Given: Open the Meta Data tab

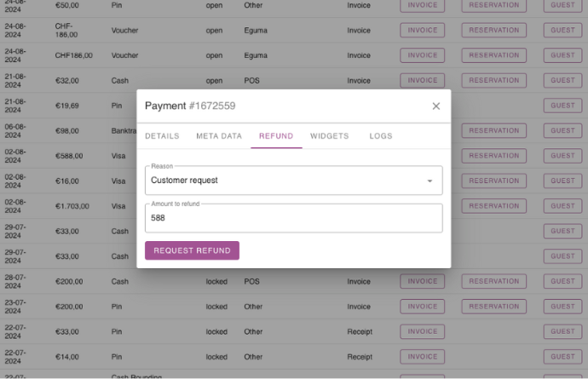Looking at the screenshot, I should pos(219,136).
